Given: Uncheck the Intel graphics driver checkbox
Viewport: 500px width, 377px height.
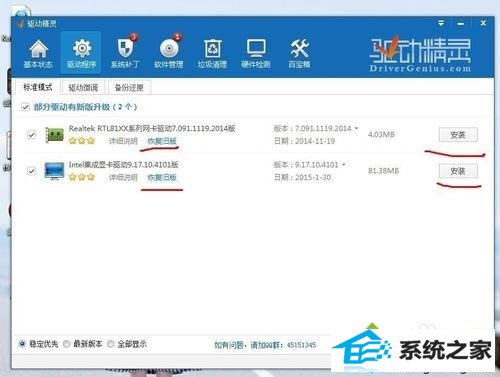Looking at the screenshot, I should 31,171.
